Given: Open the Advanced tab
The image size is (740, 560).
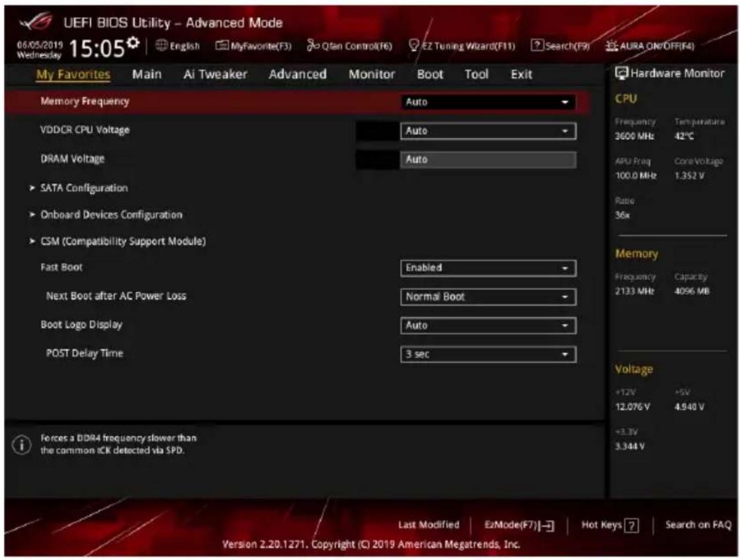Looking at the screenshot, I should pyautogui.click(x=297, y=74).
